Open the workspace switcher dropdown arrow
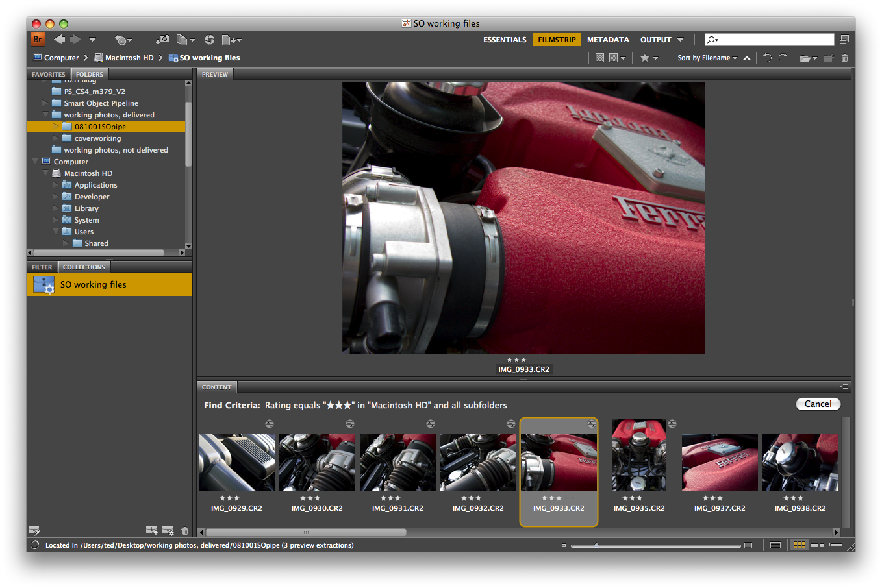The width and height of the screenshot is (882, 588). coord(680,40)
